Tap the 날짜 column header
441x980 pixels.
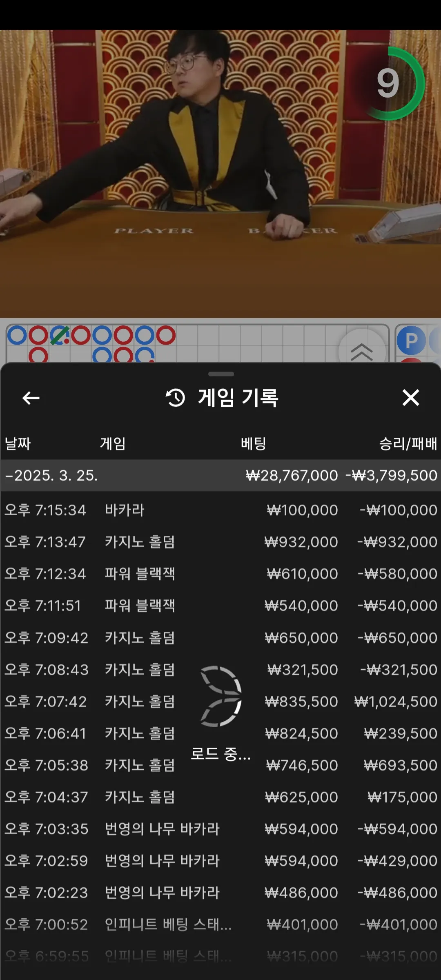(18, 443)
